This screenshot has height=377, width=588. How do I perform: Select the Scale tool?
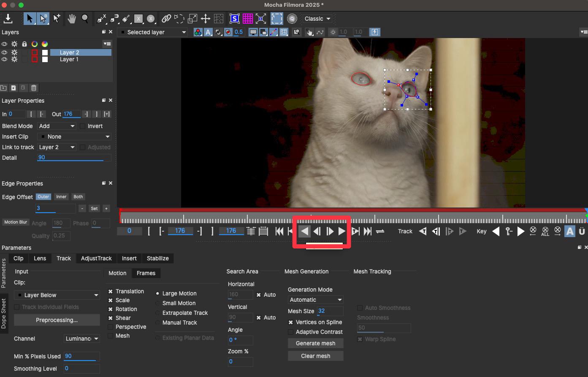click(x=192, y=19)
